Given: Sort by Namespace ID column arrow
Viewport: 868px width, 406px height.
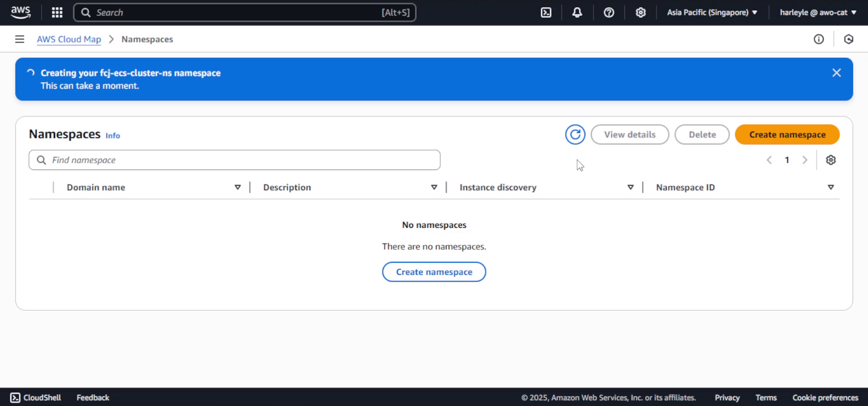Looking at the screenshot, I should coord(830,188).
